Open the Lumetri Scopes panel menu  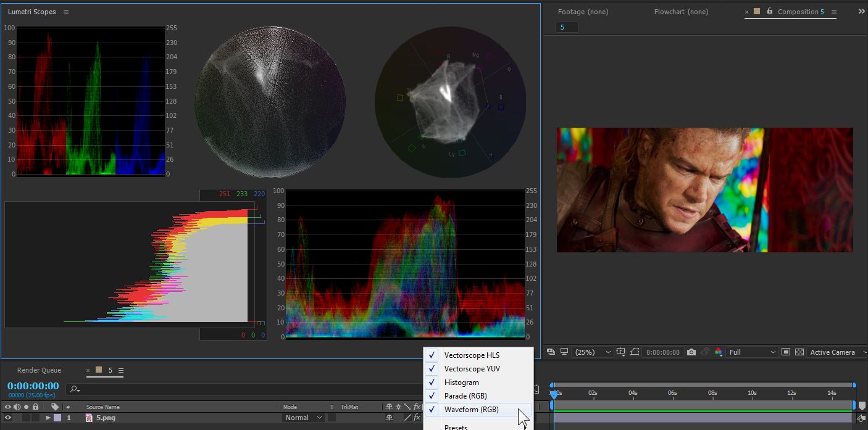click(x=66, y=12)
